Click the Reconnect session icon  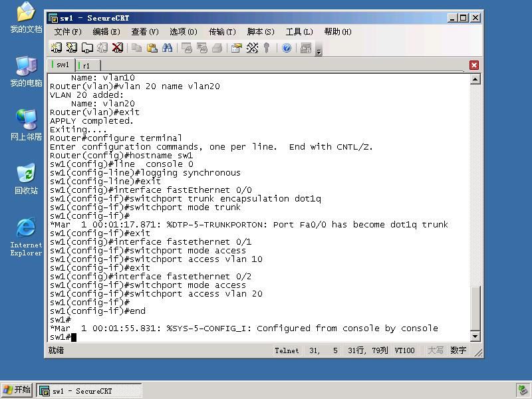tap(102, 48)
